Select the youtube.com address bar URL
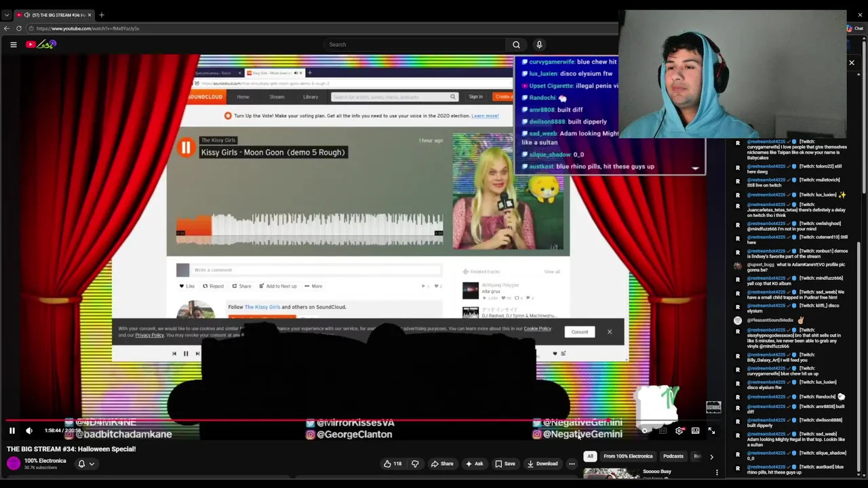The height and width of the screenshot is (488, 868). pyautogui.click(x=88, y=28)
